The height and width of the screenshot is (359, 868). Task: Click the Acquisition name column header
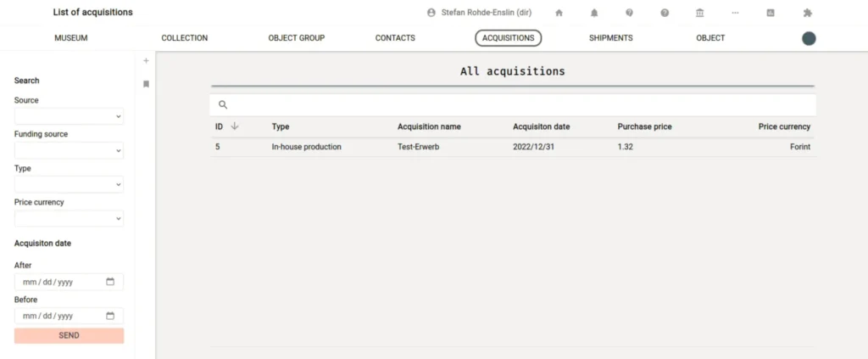[x=429, y=126]
